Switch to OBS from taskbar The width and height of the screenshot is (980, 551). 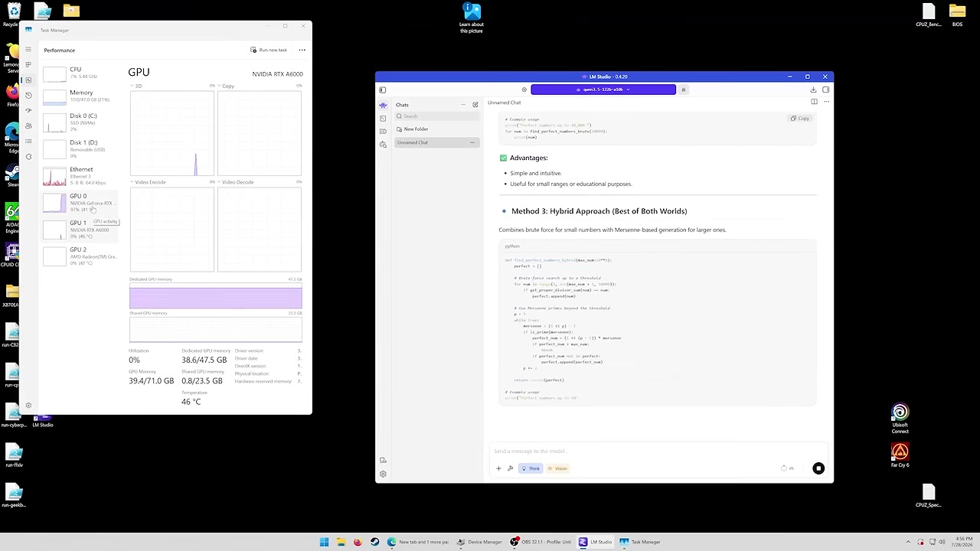coord(541,542)
